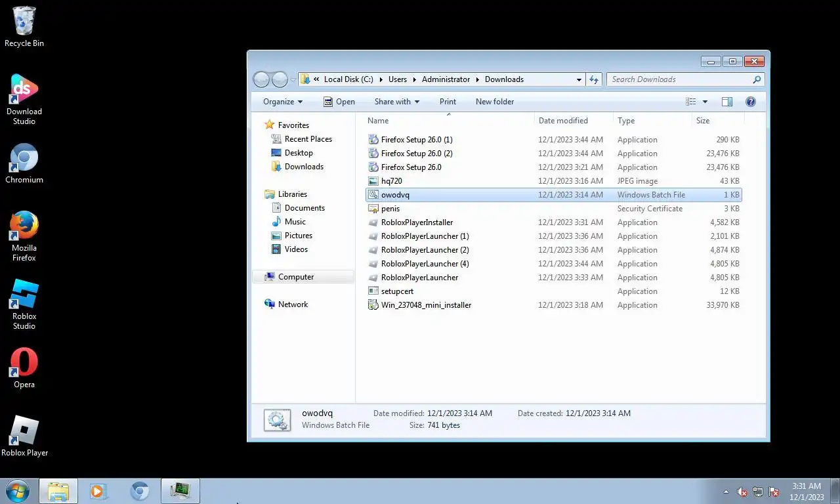The image size is (840, 504).
Task: Click Open in Explorer toolbar
Action: (x=339, y=102)
